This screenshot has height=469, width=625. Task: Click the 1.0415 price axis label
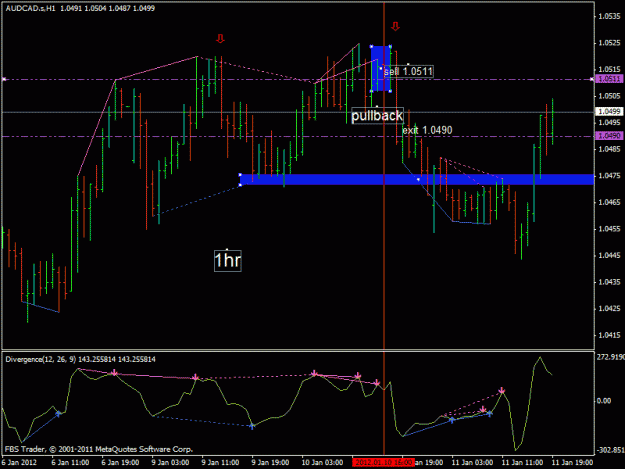609,335
